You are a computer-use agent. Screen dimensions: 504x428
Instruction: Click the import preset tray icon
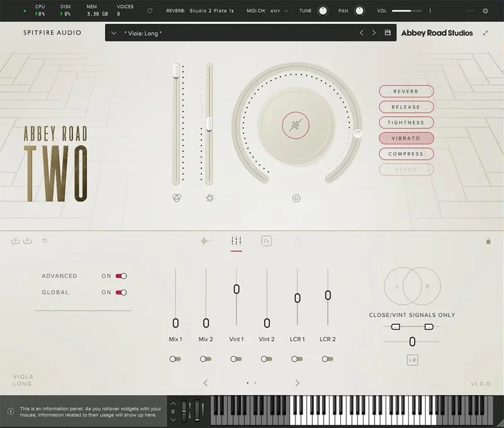click(15, 240)
